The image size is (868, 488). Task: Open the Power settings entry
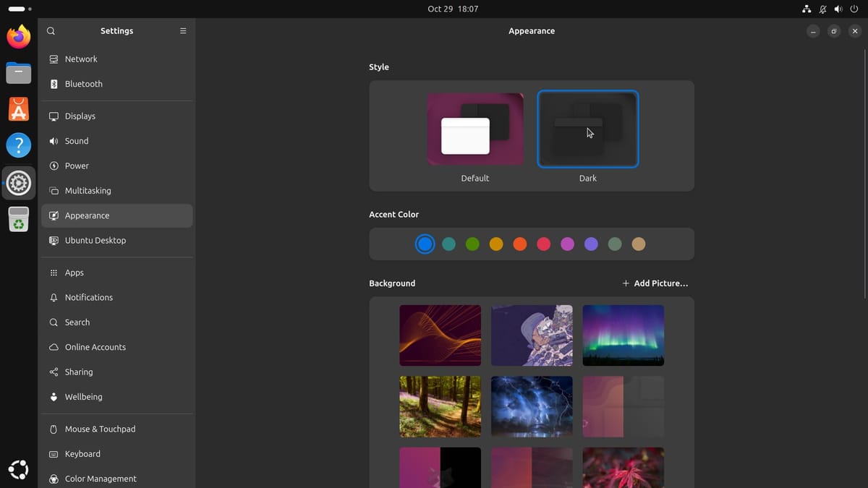(117, 166)
